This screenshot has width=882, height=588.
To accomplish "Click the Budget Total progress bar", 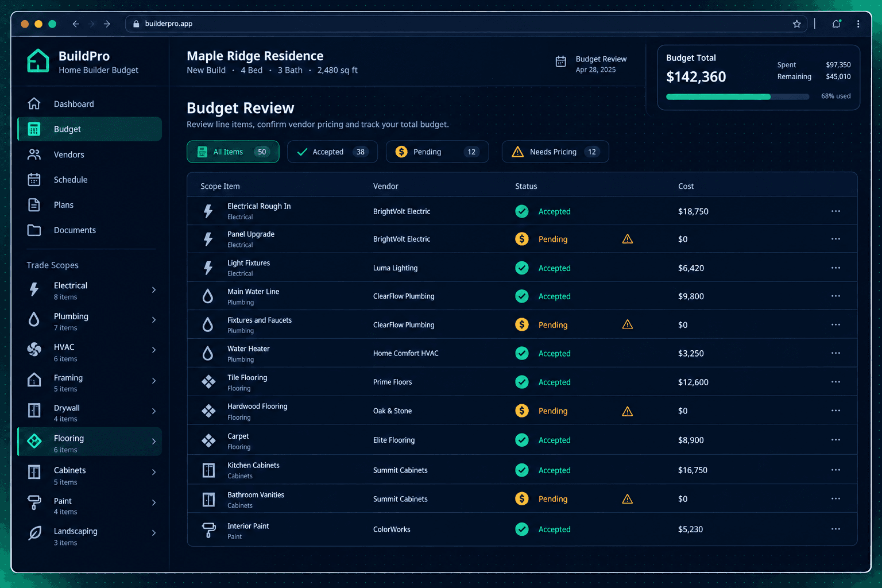I will 738,96.
